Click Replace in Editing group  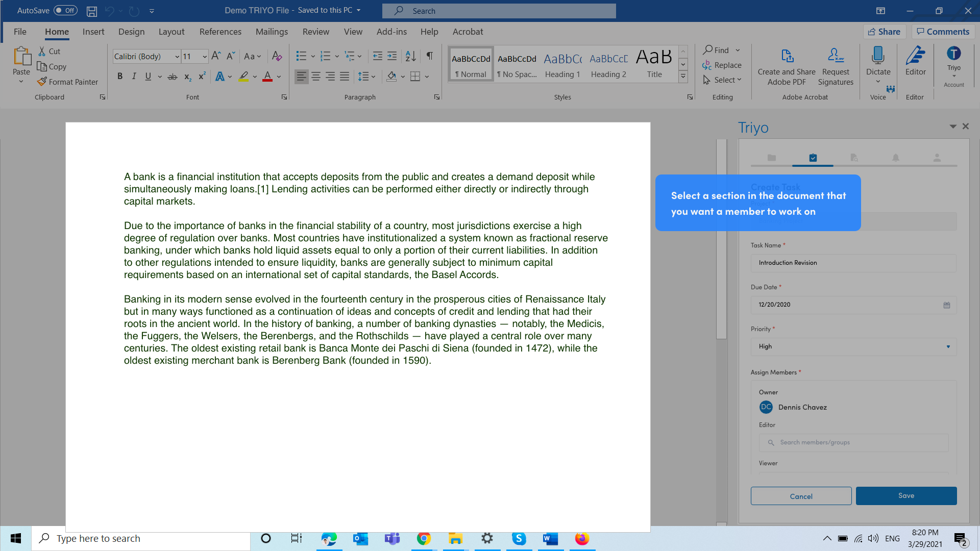722,65
